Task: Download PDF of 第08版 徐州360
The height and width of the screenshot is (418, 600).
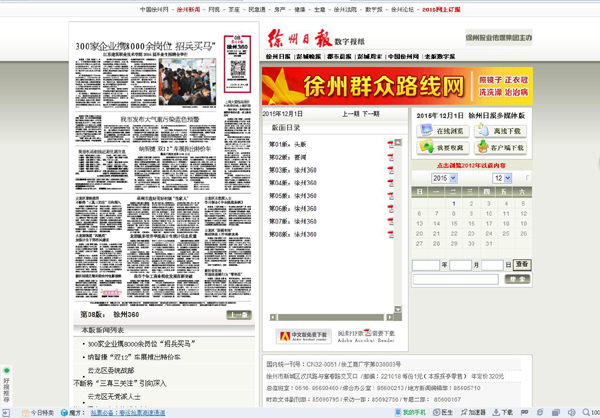Action: [x=391, y=233]
